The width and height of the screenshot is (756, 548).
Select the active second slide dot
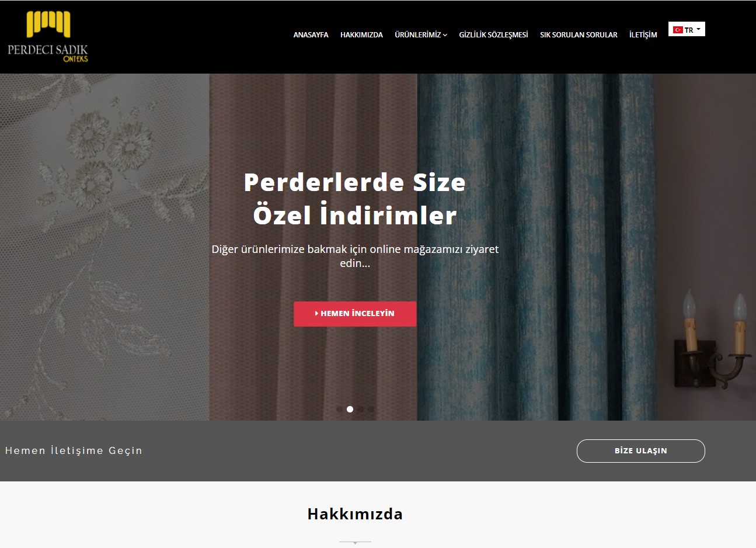point(350,409)
